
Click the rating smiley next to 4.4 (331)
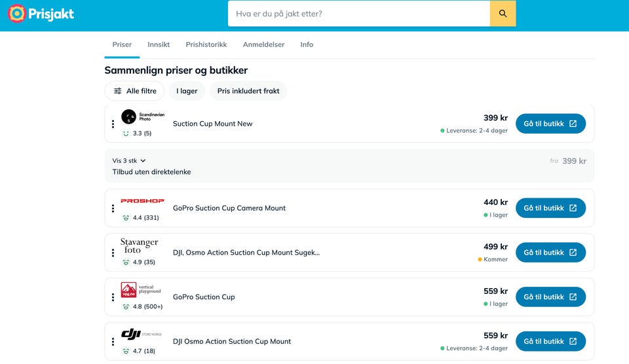(x=126, y=217)
